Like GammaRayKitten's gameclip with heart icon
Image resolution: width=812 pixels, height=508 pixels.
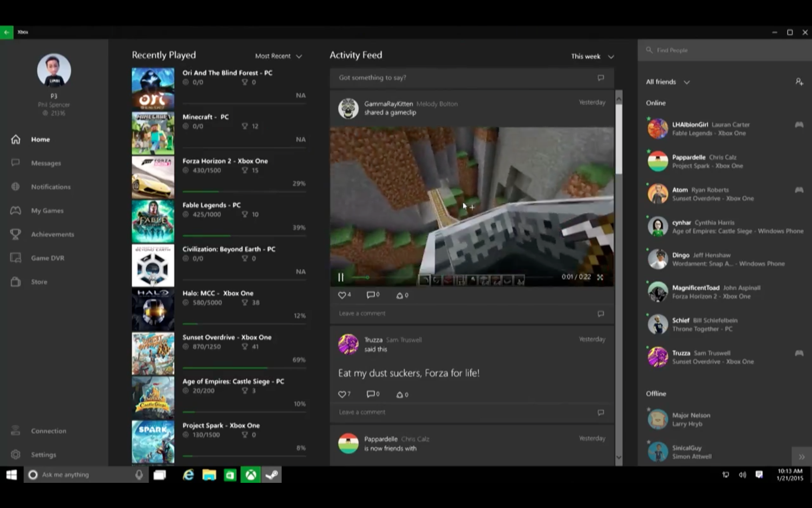point(342,295)
